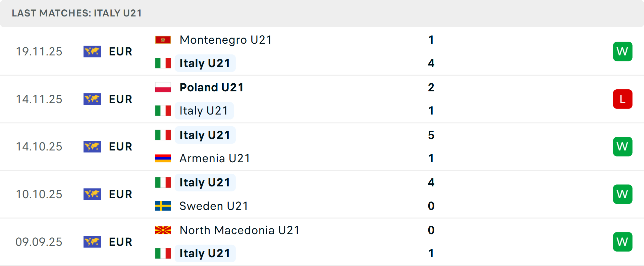Click the highlighted Italy U21 name chip
This screenshot has height=266, width=644.
pos(205,63)
